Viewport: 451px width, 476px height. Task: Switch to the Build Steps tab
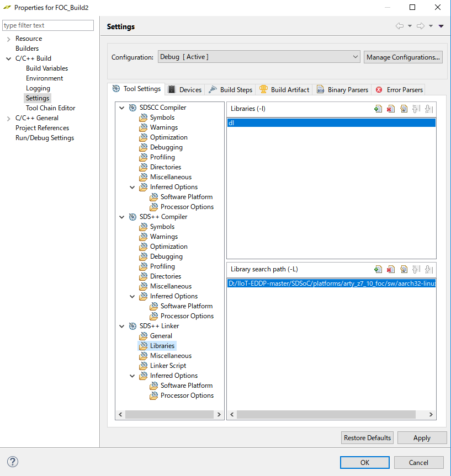(x=230, y=90)
